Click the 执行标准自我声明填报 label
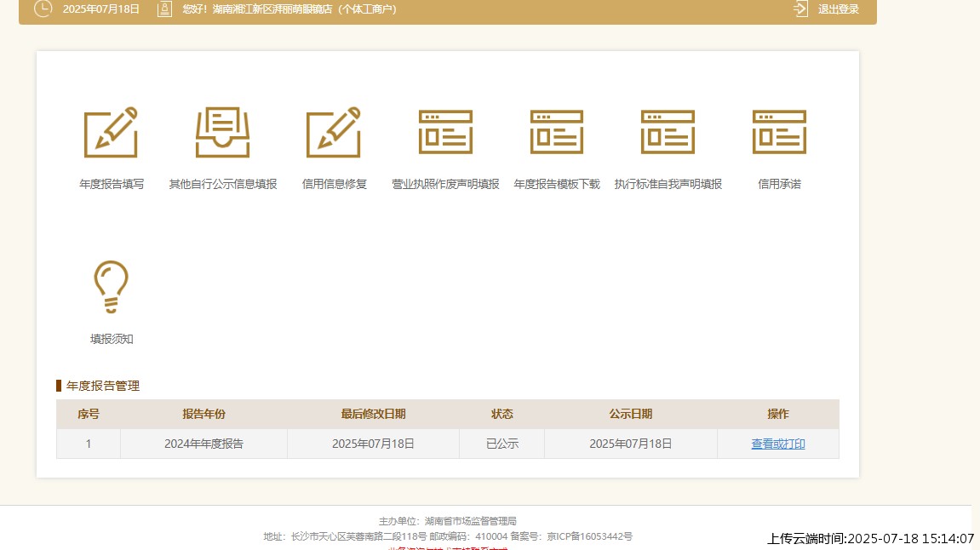This screenshot has width=980, height=550. click(668, 185)
